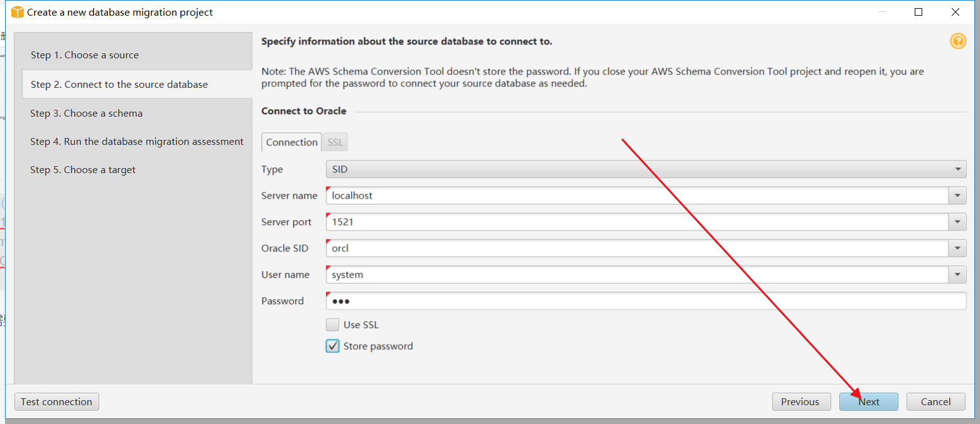Maximize the migration project window
The width and height of the screenshot is (980, 424).
tap(918, 12)
